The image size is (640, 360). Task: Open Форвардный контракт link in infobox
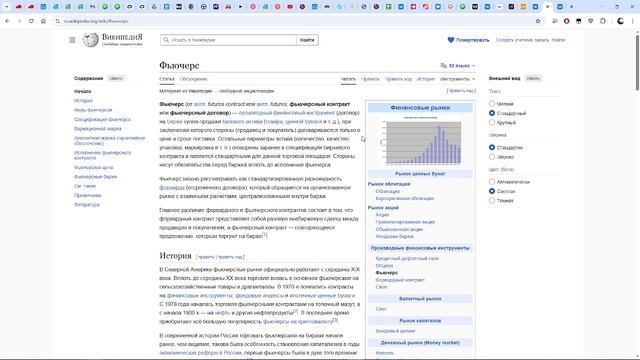(x=400, y=280)
